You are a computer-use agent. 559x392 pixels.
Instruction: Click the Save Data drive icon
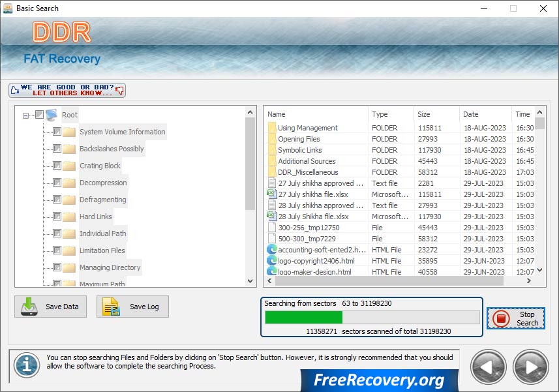pos(29,307)
